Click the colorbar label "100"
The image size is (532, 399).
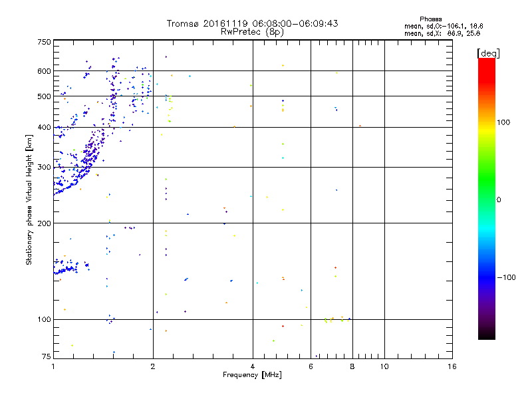[503, 122]
